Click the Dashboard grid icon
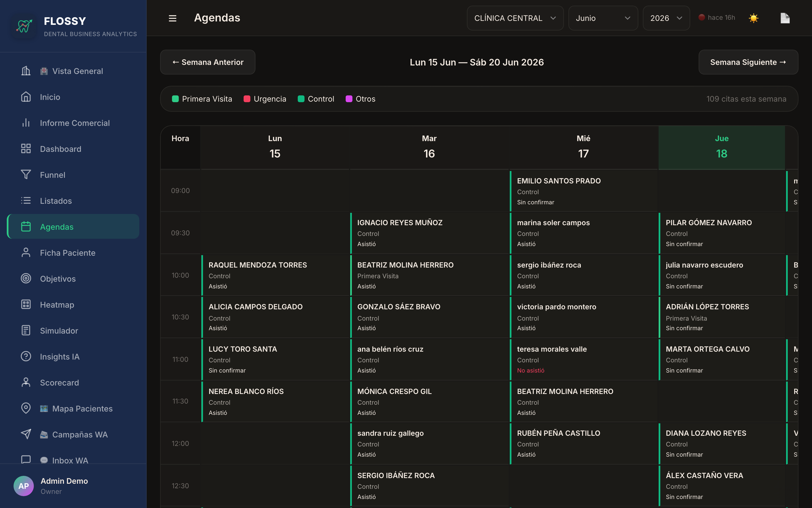Viewport: 812px width, 508px height. [x=26, y=148]
